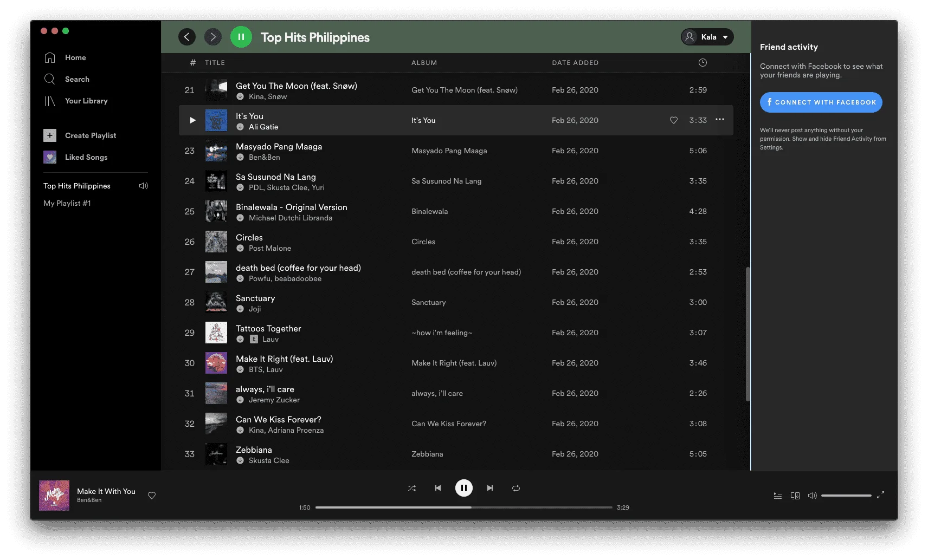Open now playing title Make It With You
The height and width of the screenshot is (560, 928).
[x=106, y=491]
